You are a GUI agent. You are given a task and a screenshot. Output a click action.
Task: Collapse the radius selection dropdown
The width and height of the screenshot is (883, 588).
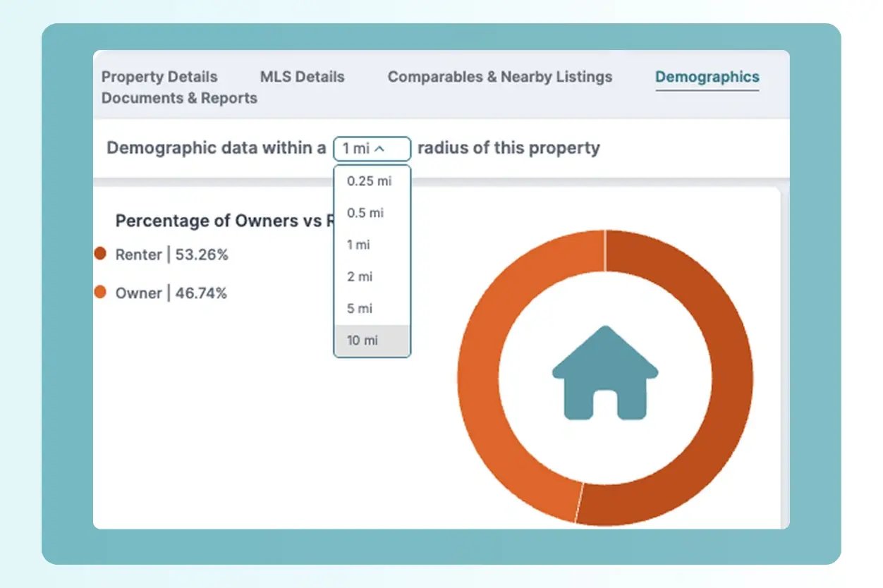click(x=372, y=148)
